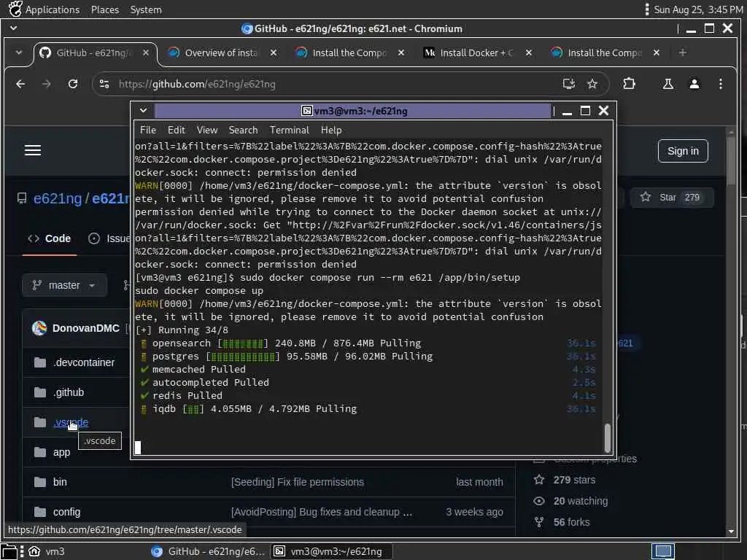Open the 279 stars link
Screen dimensions: 747x560
[x=574, y=480]
